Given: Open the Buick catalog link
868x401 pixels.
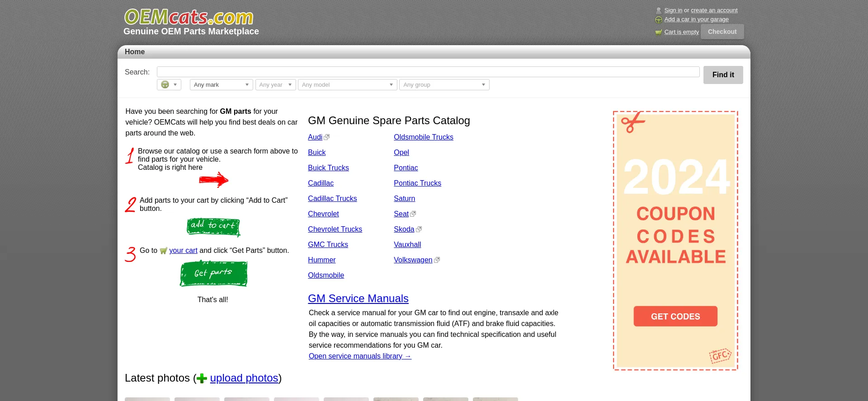Looking at the screenshot, I should click(317, 152).
